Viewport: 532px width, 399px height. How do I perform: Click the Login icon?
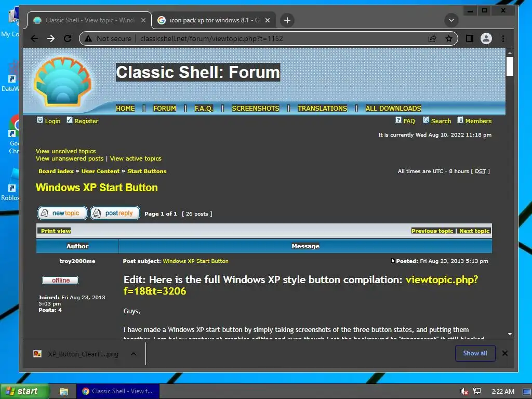click(40, 120)
